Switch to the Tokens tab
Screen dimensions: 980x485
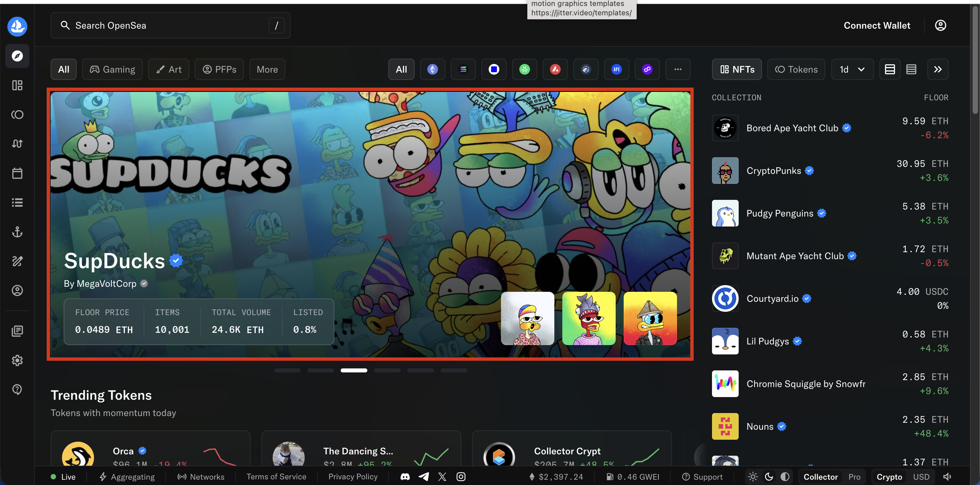coord(796,69)
